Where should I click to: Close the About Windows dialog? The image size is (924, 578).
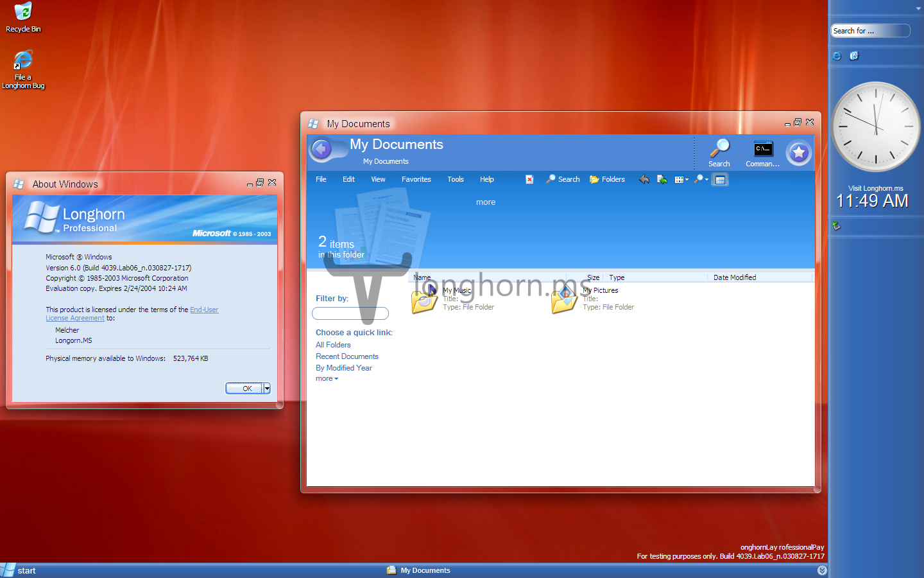click(x=272, y=182)
